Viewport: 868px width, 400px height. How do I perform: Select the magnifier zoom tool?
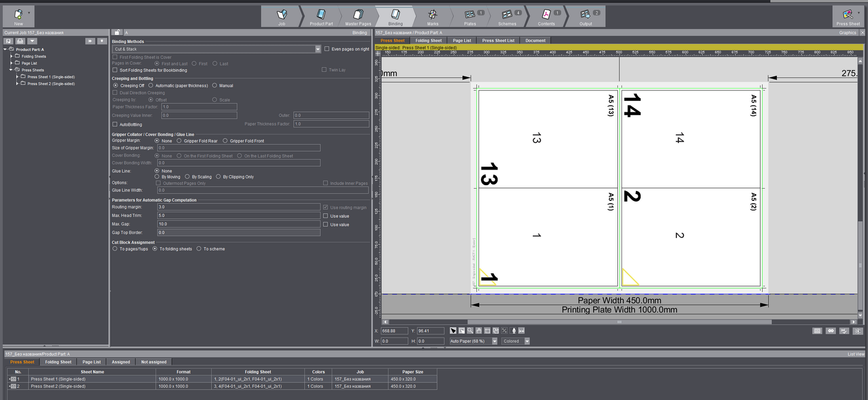click(x=470, y=331)
